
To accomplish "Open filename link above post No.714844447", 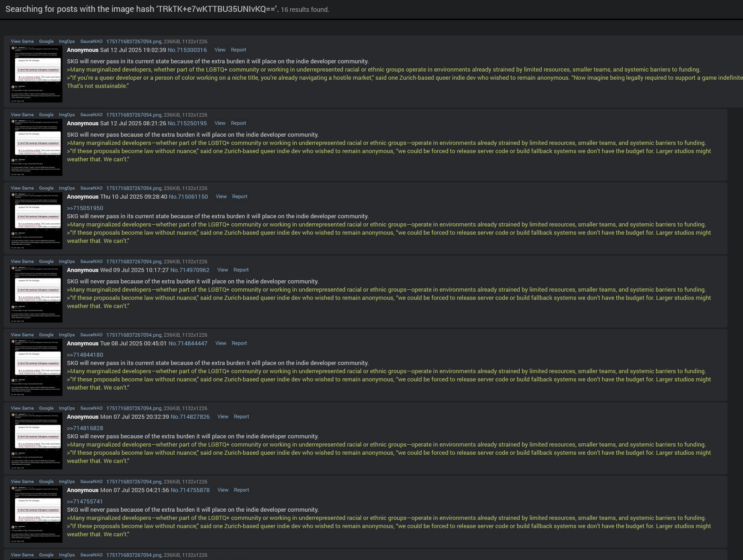I will (134, 335).
